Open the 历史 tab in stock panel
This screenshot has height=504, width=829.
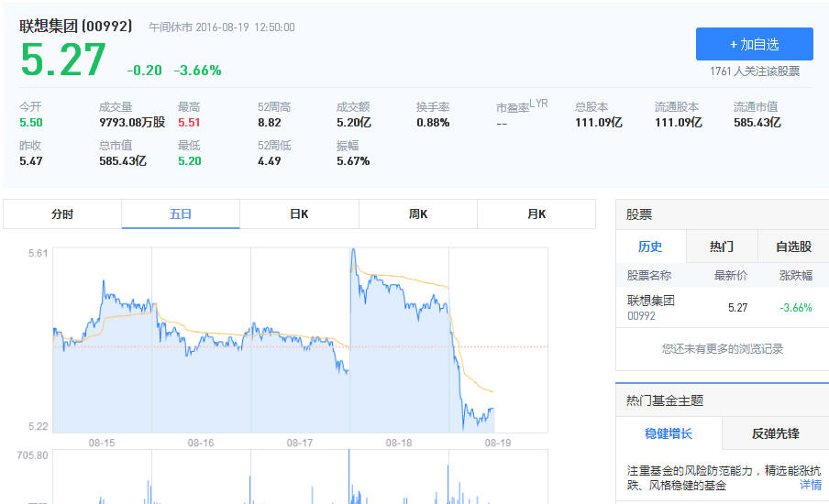point(650,247)
